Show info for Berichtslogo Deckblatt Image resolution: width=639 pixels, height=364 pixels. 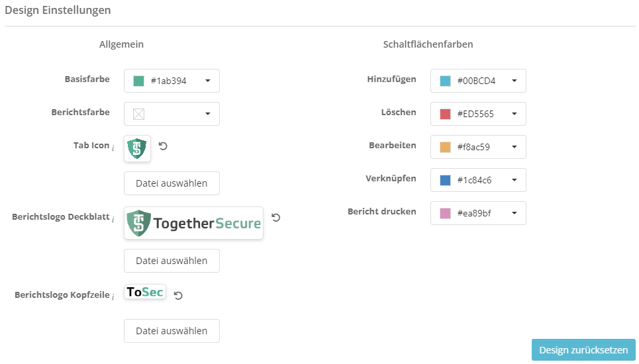(x=113, y=218)
